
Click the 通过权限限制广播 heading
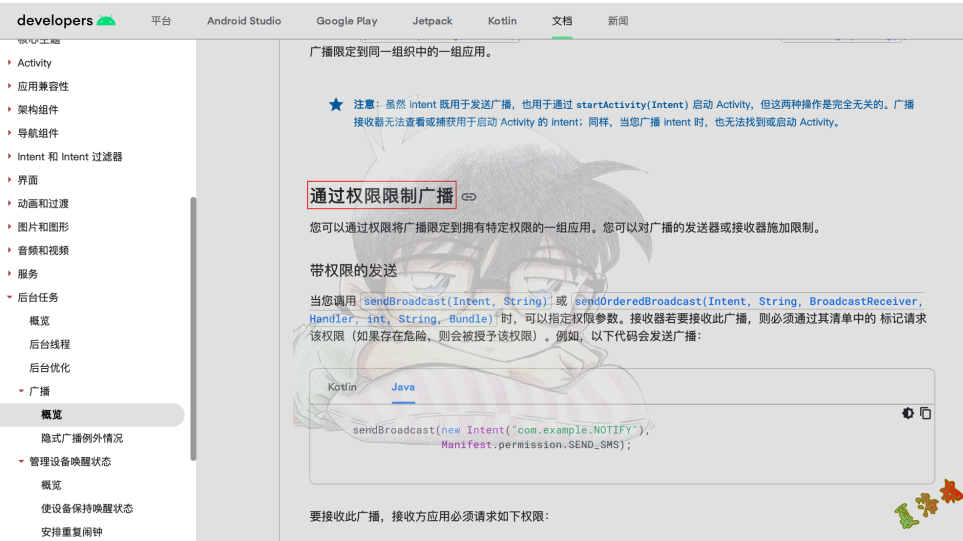pos(381,195)
